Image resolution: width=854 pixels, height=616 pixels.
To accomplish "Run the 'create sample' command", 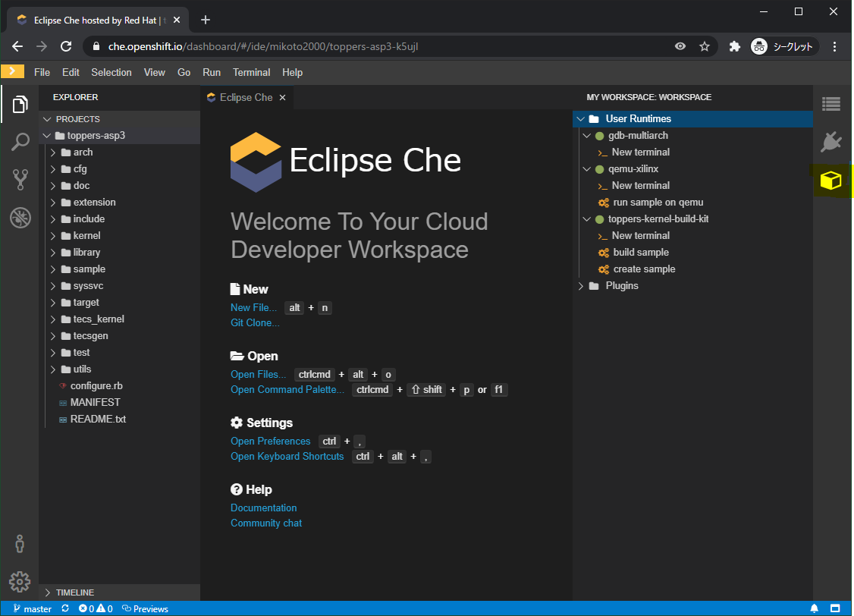I will [644, 269].
